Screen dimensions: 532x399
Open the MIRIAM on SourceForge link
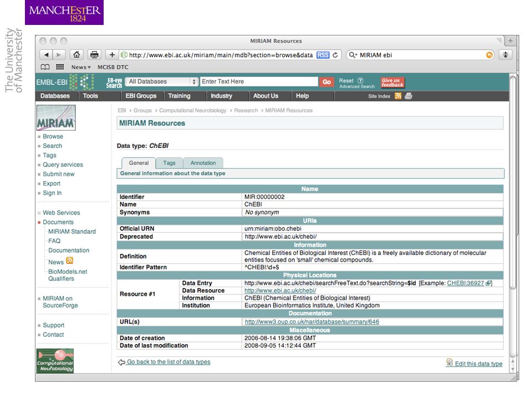60,302
